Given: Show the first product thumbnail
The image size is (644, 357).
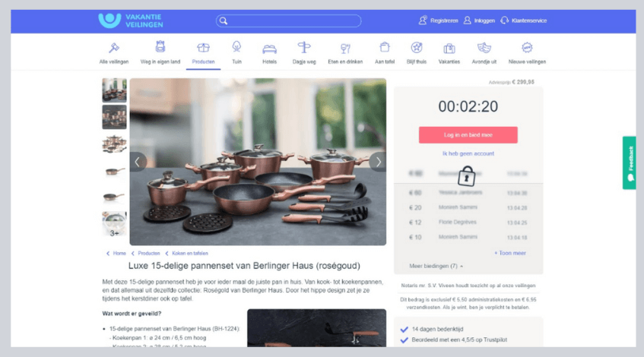Looking at the screenshot, I should click(x=114, y=90).
